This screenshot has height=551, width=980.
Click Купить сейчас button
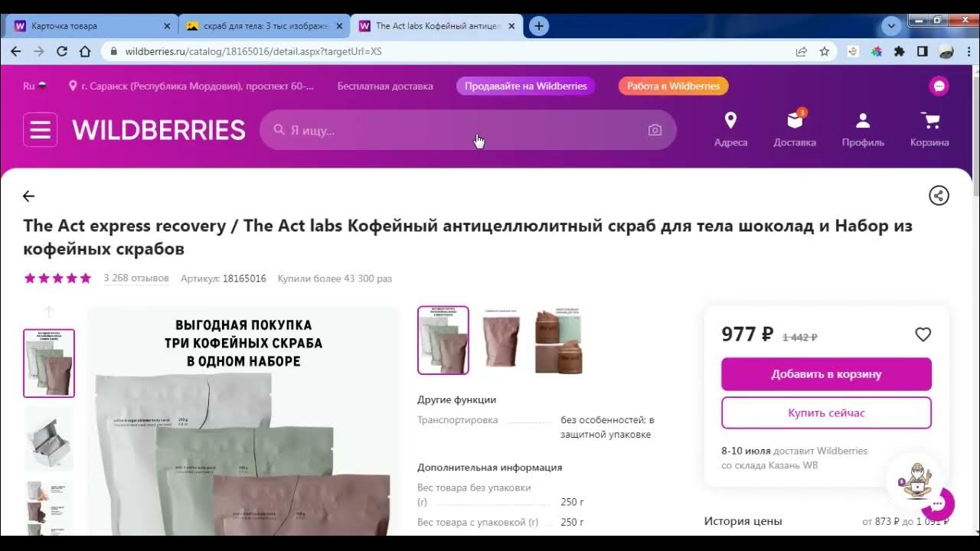[x=826, y=412]
